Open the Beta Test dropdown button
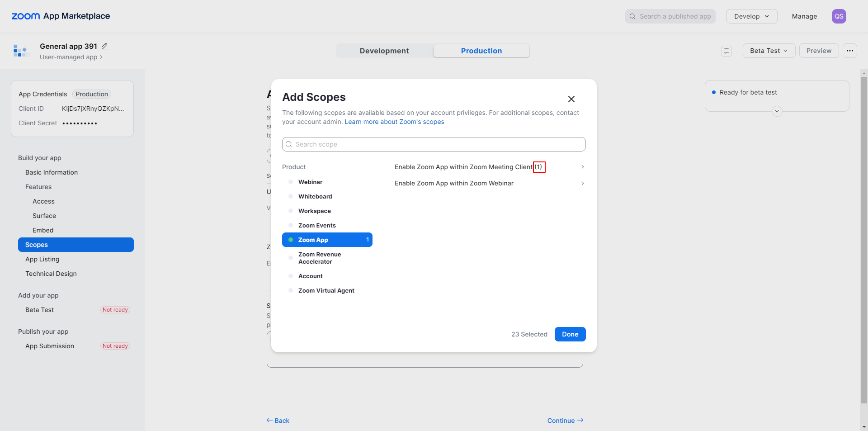This screenshot has width=868, height=431. pos(769,51)
